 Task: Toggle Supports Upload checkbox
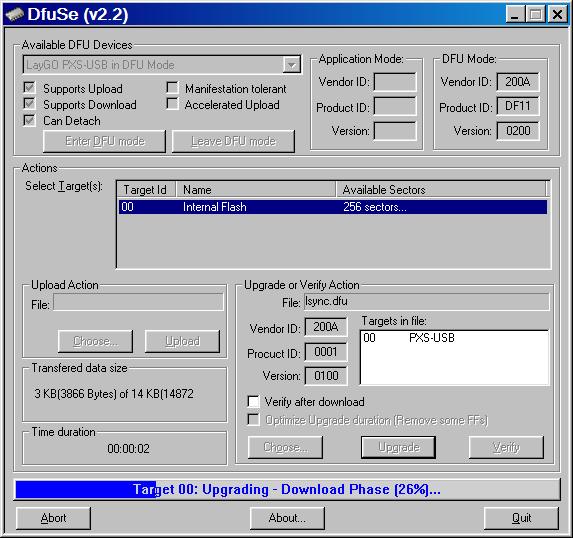tap(29, 88)
